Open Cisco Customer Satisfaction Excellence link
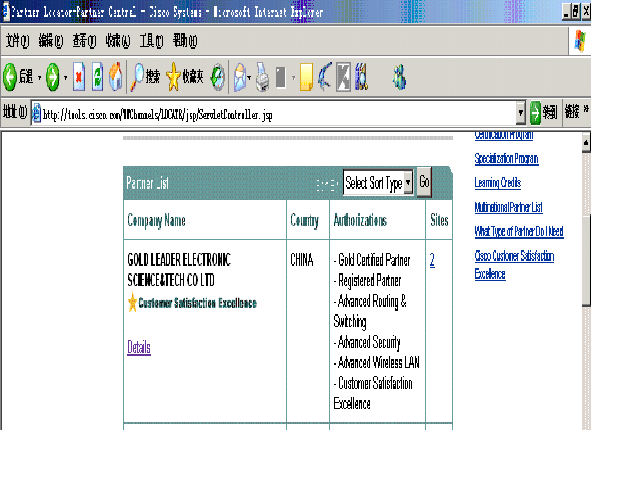620x477 pixels. point(514,265)
